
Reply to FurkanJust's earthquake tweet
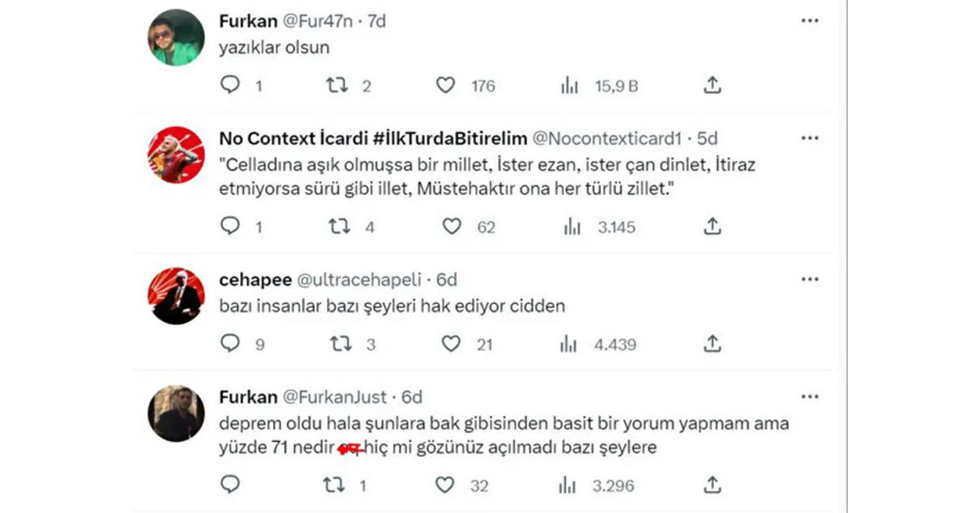point(231,485)
